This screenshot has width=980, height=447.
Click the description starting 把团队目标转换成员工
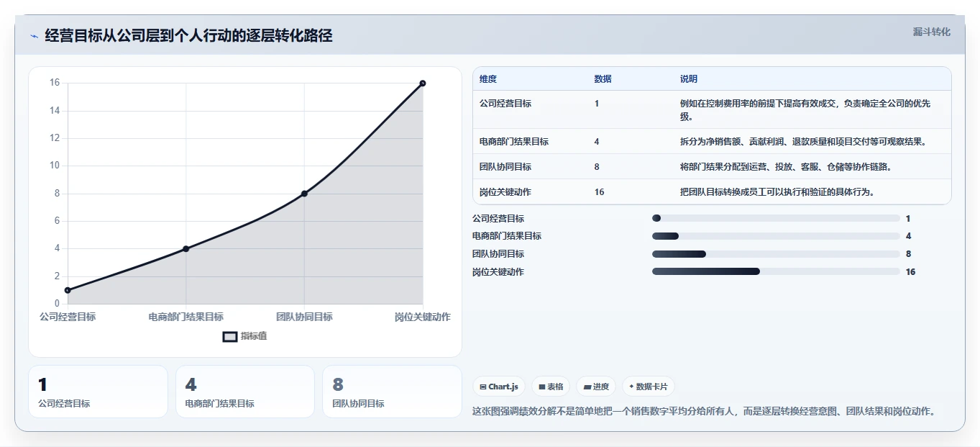click(x=777, y=192)
